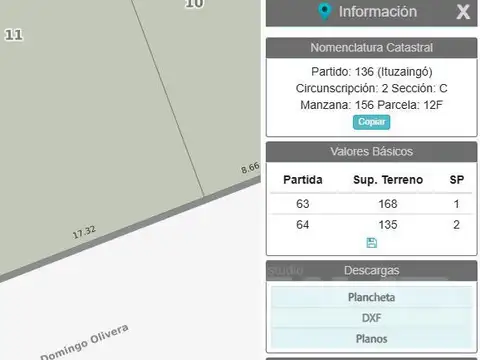Select the Nomenclatura Catastral header
480x360 pixels.
coord(371,48)
